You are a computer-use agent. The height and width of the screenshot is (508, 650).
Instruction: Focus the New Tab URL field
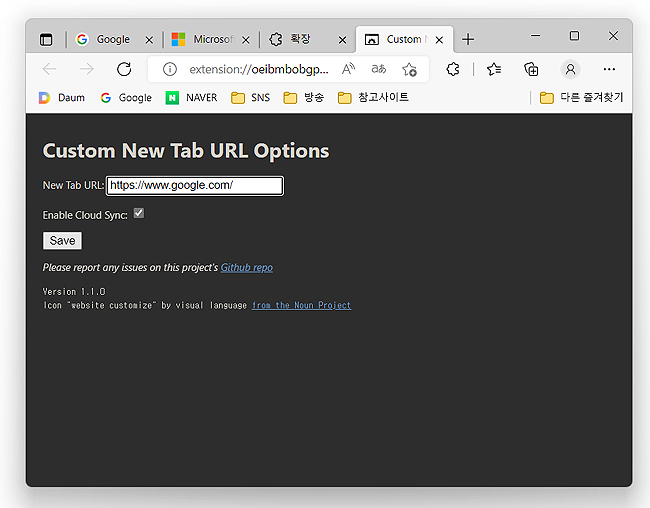[x=195, y=185]
